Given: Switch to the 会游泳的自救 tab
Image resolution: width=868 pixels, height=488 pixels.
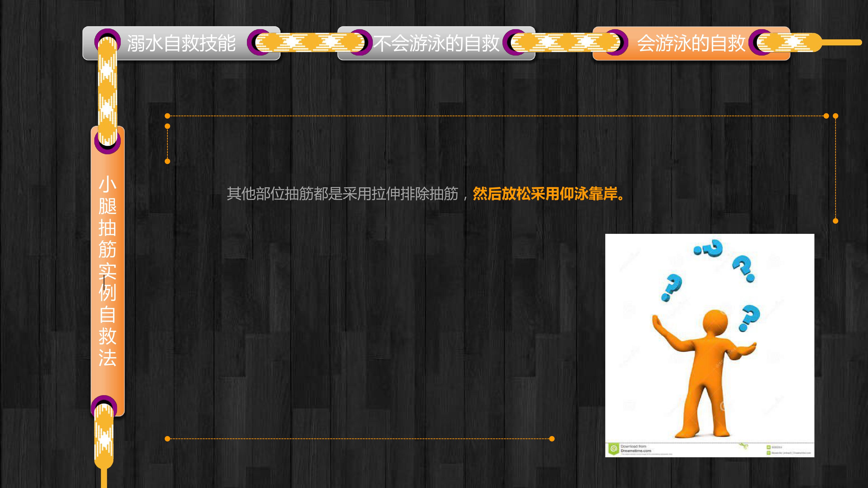Looking at the screenshot, I should [691, 43].
